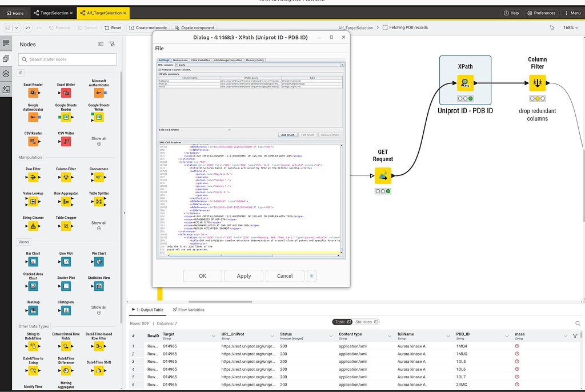Screen dimensions: 585x392
Task: Select the Concatenate node
Action: [x=98, y=178]
